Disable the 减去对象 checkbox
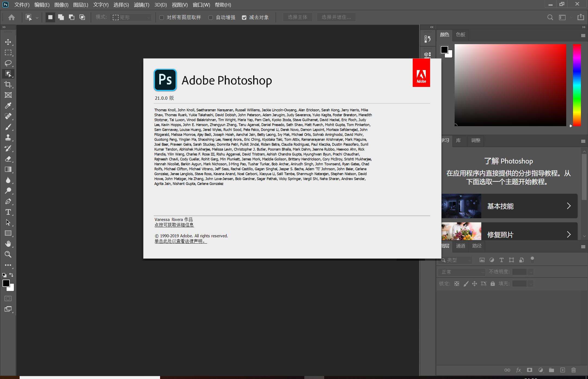 (244, 17)
